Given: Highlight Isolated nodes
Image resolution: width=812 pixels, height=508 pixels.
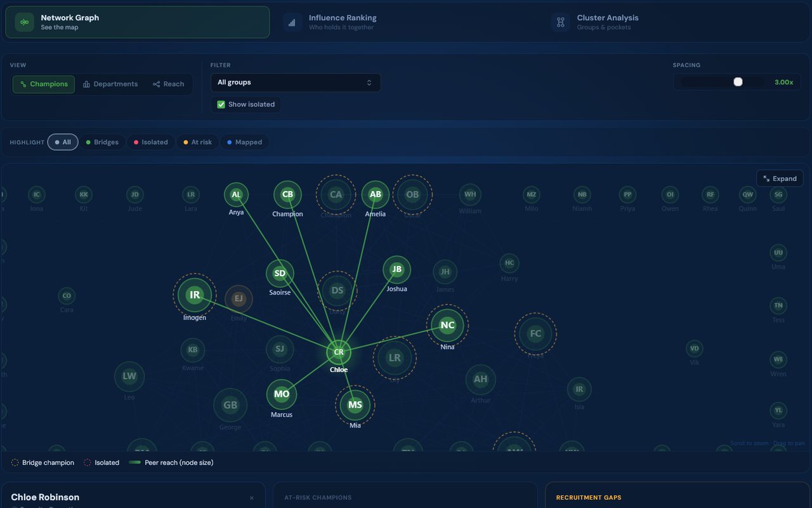Looking at the screenshot, I should tap(150, 142).
